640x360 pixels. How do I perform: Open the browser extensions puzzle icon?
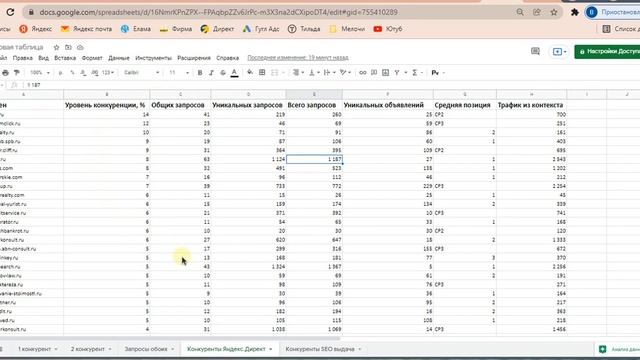(575, 12)
